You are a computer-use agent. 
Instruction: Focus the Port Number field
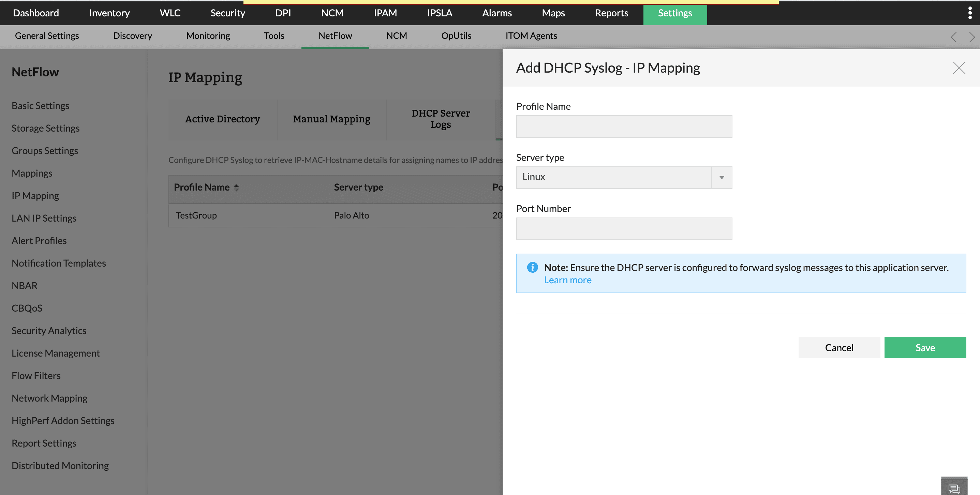click(x=624, y=229)
